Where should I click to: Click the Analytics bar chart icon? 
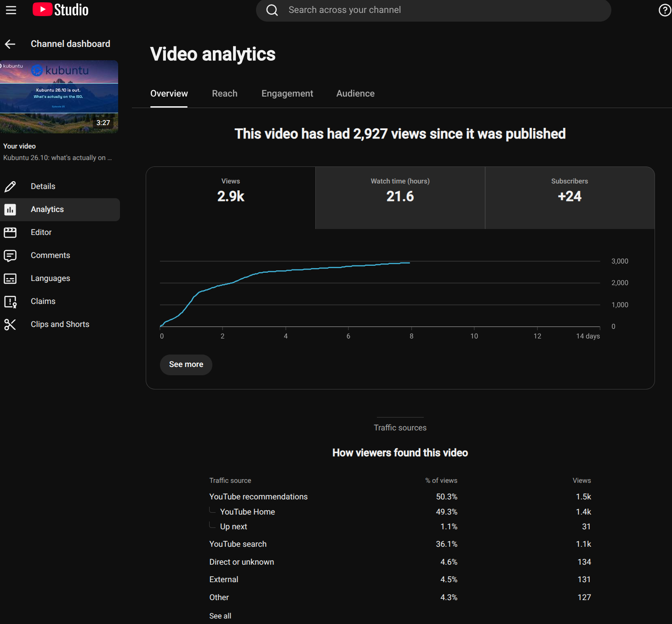10,210
